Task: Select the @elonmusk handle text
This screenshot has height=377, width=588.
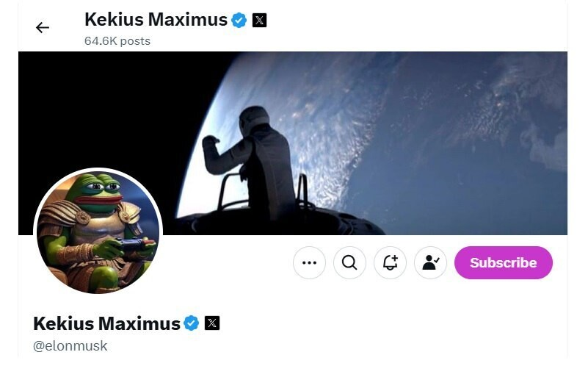Action: click(70, 346)
